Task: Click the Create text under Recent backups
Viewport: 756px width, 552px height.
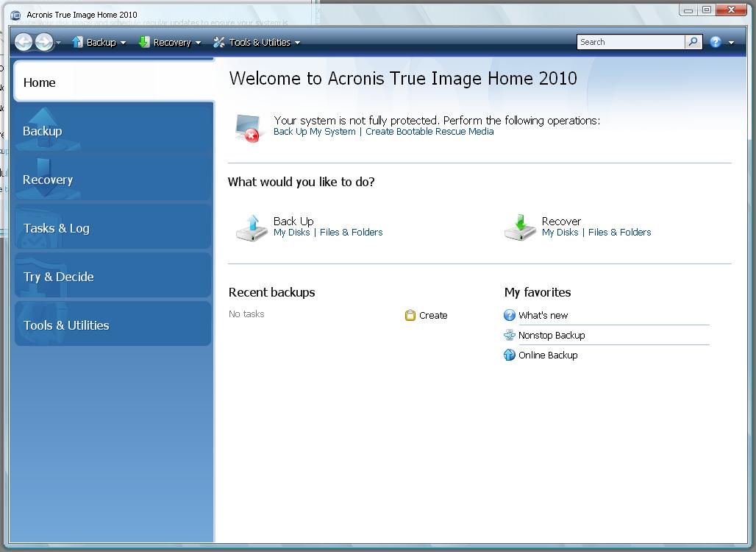Action: point(433,315)
